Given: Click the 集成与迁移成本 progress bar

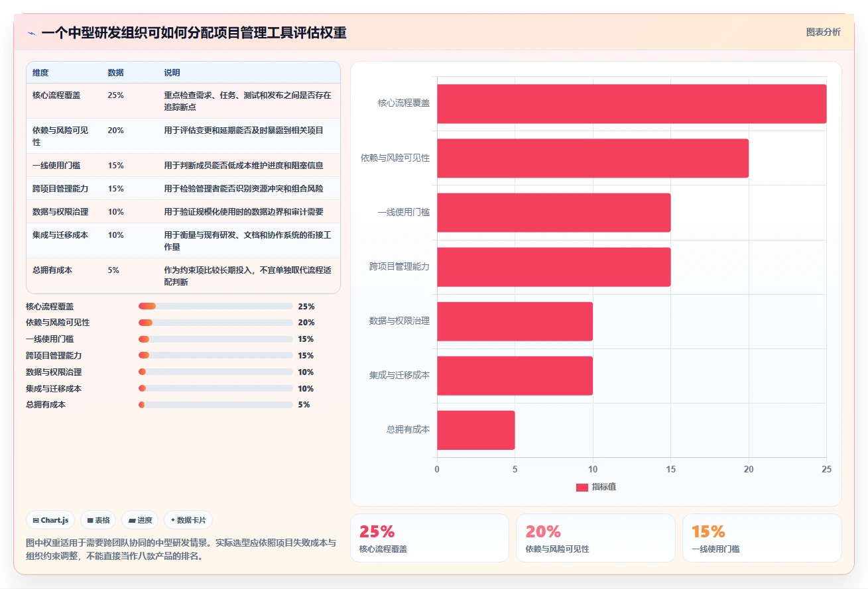Looking at the screenshot, I should click(216, 389).
